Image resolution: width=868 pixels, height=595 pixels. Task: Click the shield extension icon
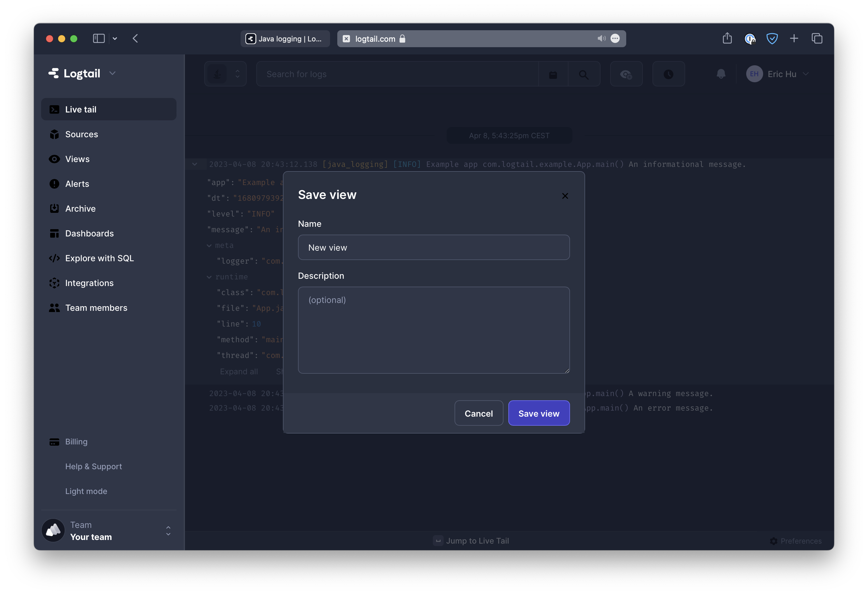tap(772, 38)
